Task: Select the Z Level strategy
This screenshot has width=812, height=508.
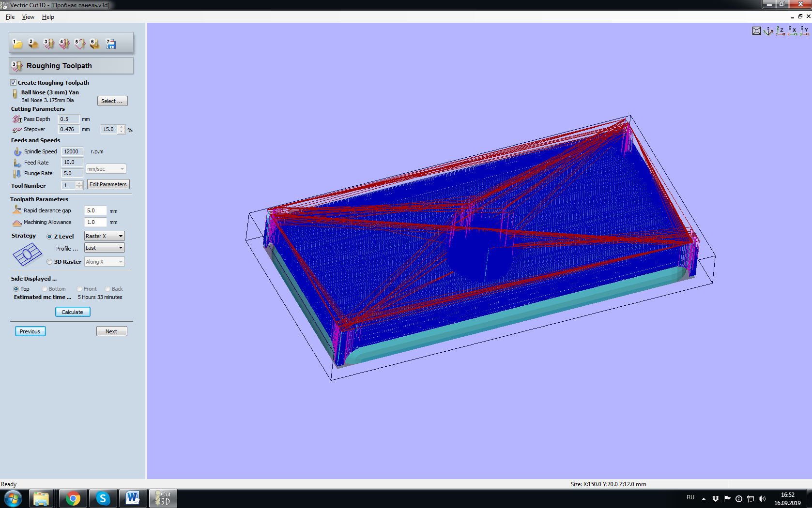Action: point(49,237)
